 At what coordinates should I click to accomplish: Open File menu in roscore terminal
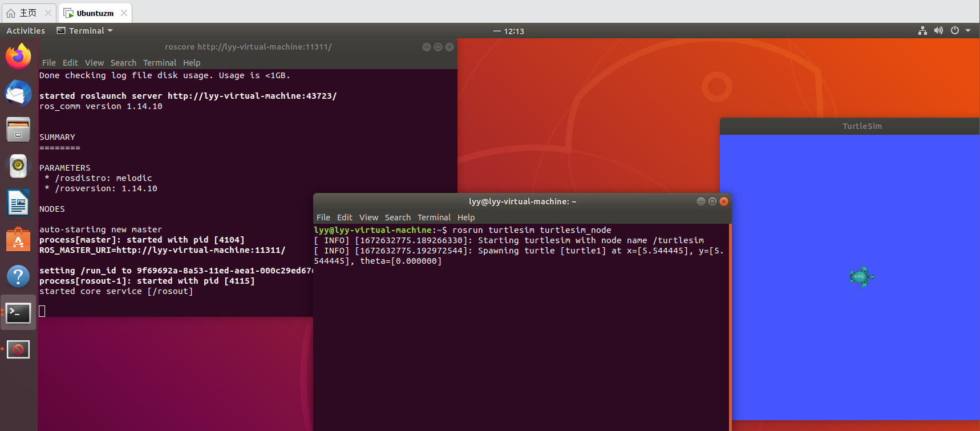[49, 63]
